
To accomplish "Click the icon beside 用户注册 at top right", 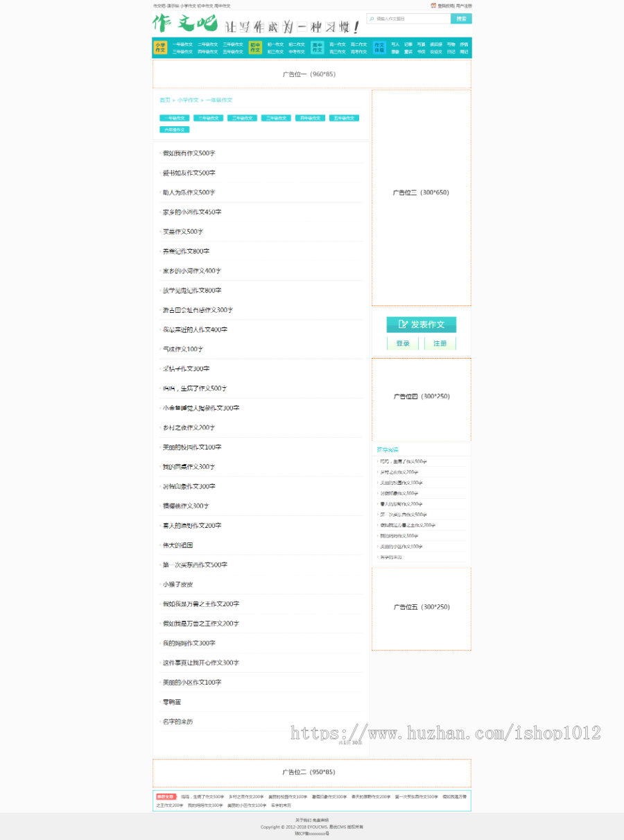I will click(x=433, y=5).
